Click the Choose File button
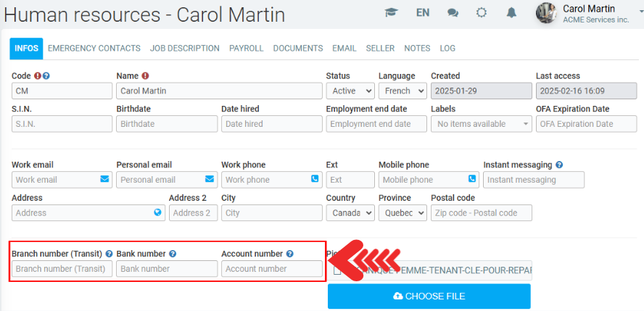 tap(429, 296)
